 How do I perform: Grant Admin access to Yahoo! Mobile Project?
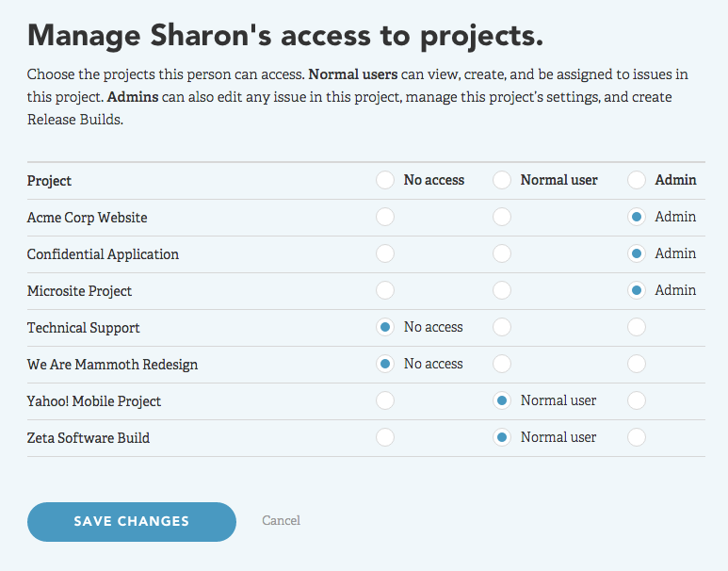(637, 400)
